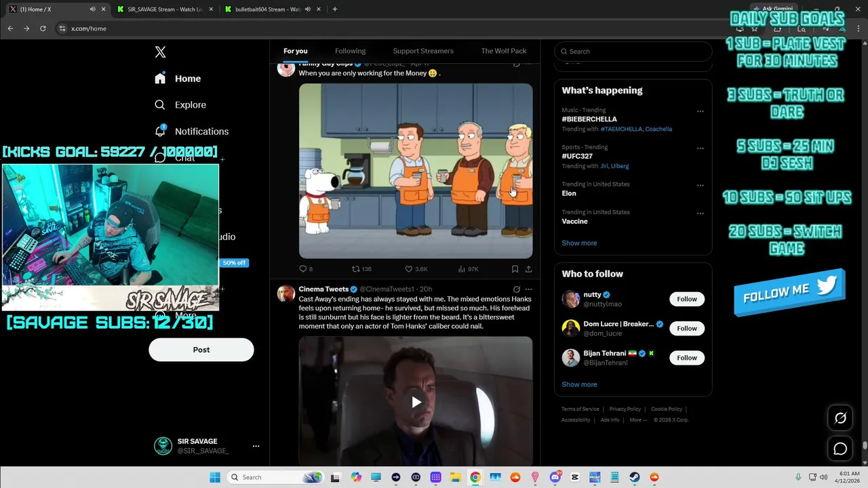This screenshot has width=868, height=488.
Task: Open the Explore page
Action: tap(180, 105)
